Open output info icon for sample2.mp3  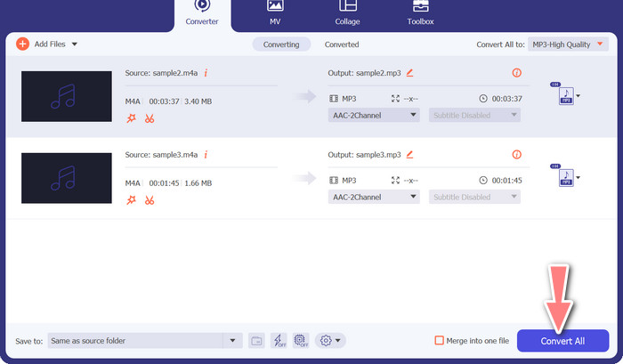pos(516,73)
